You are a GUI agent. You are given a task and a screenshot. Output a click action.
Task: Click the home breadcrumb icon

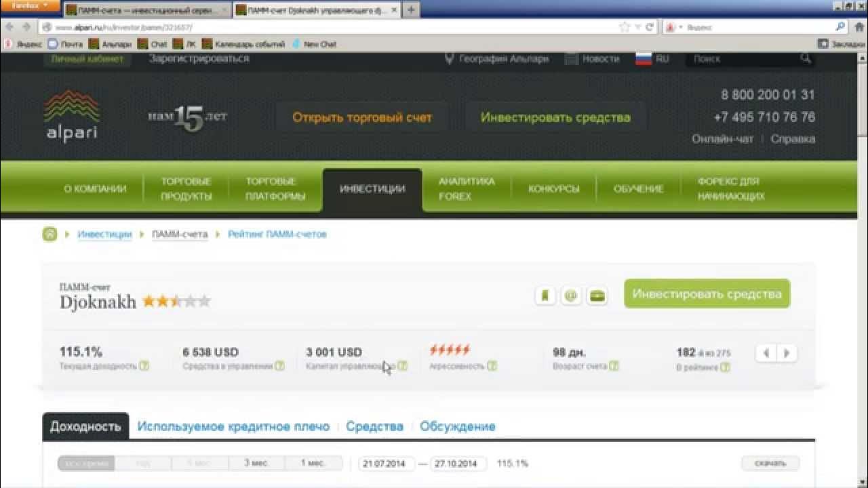coord(50,235)
